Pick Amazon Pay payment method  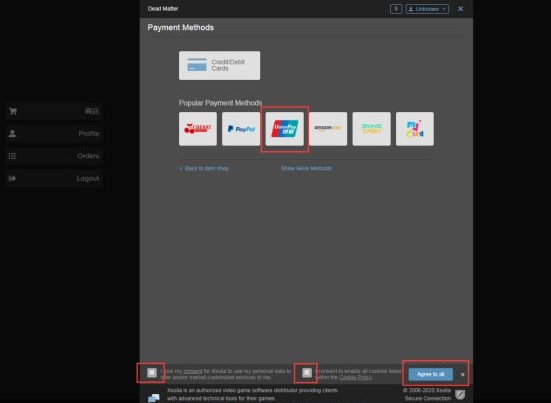point(328,129)
